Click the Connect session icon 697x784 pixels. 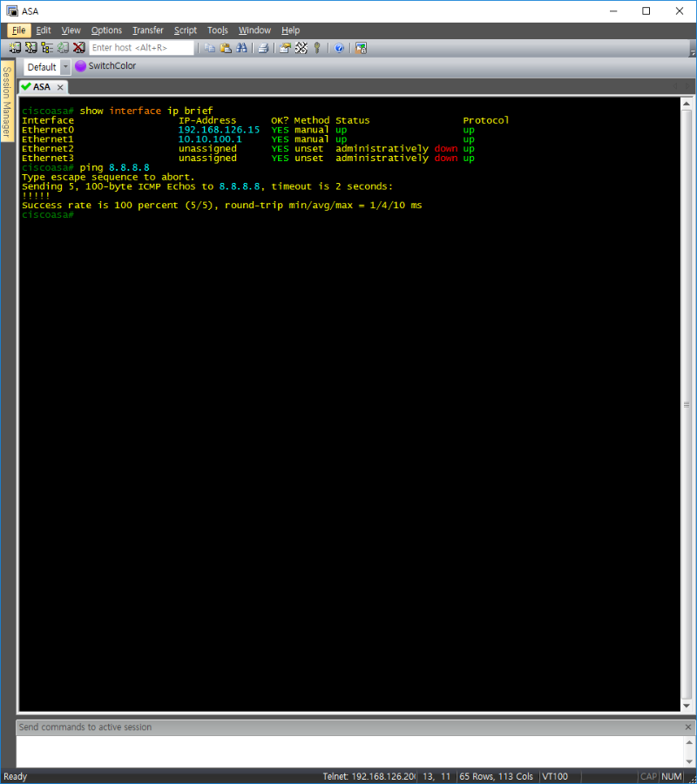point(15,48)
